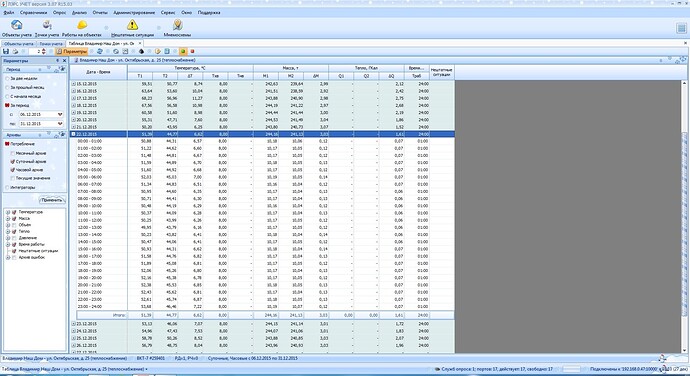Open the Справочники menu
Image resolution: width=690 pixels, height=376 pixels.
[x=33, y=13]
